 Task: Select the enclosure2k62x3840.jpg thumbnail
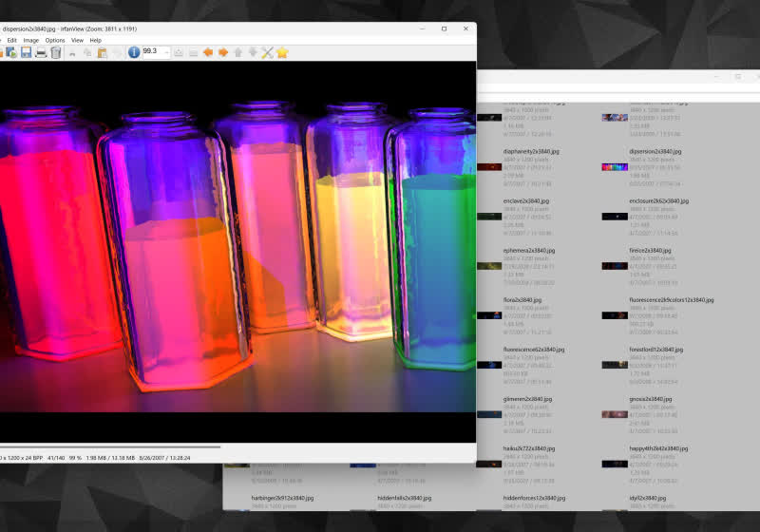(615, 217)
